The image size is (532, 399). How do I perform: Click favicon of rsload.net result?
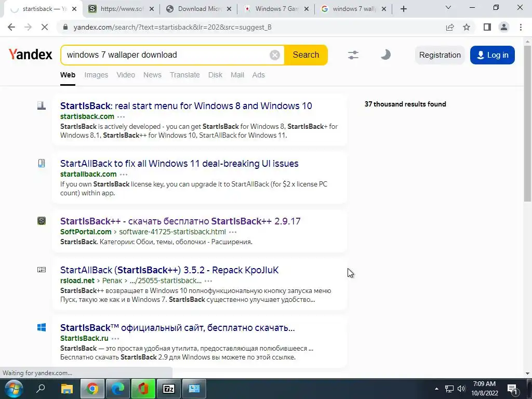pos(42,270)
